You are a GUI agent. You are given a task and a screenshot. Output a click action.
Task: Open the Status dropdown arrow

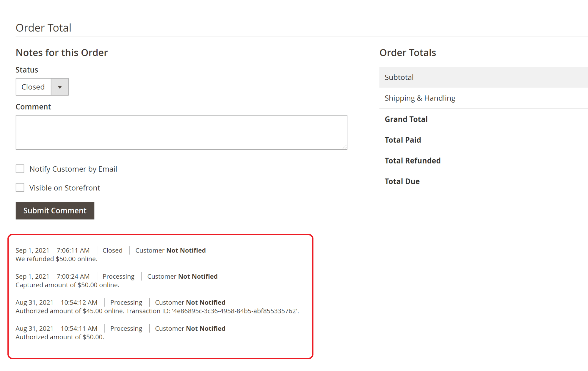(x=60, y=87)
